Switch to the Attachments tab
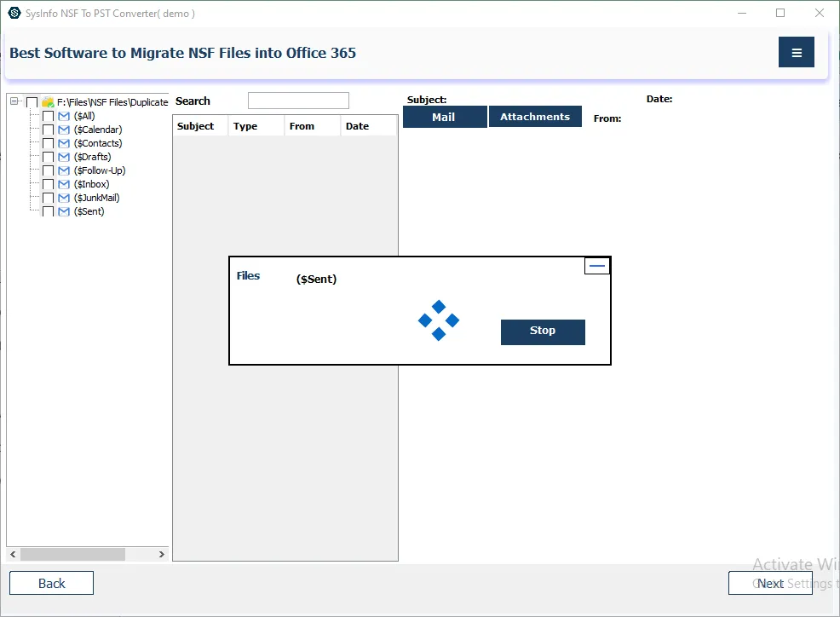Image resolution: width=840 pixels, height=617 pixels. (534, 117)
